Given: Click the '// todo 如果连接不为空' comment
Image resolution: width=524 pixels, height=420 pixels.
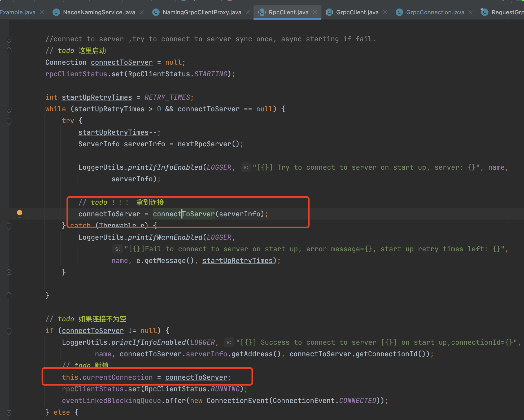Looking at the screenshot, I should (x=86, y=319).
